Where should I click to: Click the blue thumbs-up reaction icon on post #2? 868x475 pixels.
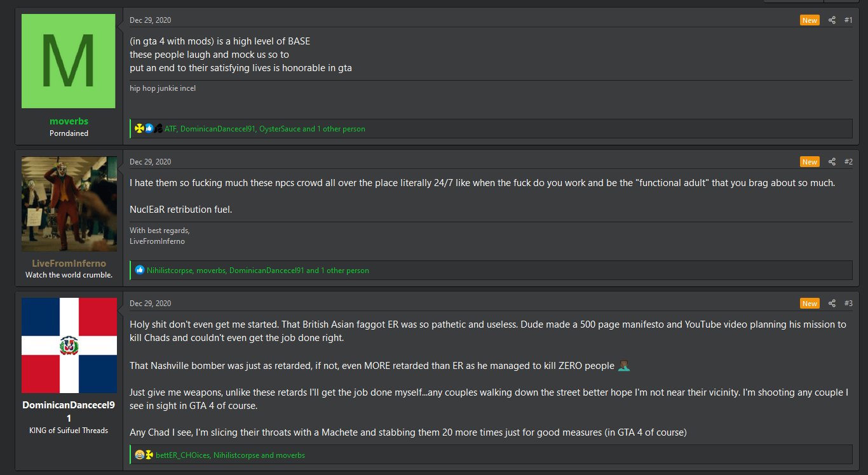point(140,271)
